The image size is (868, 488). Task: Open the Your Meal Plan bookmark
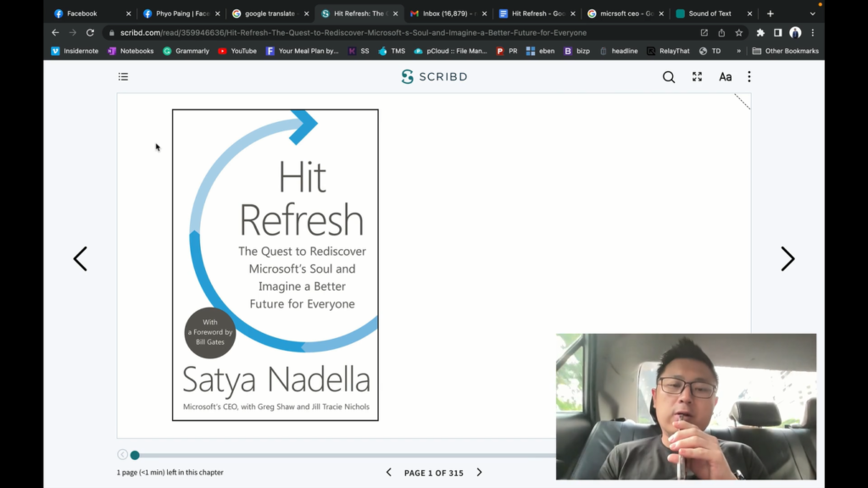point(303,51)
